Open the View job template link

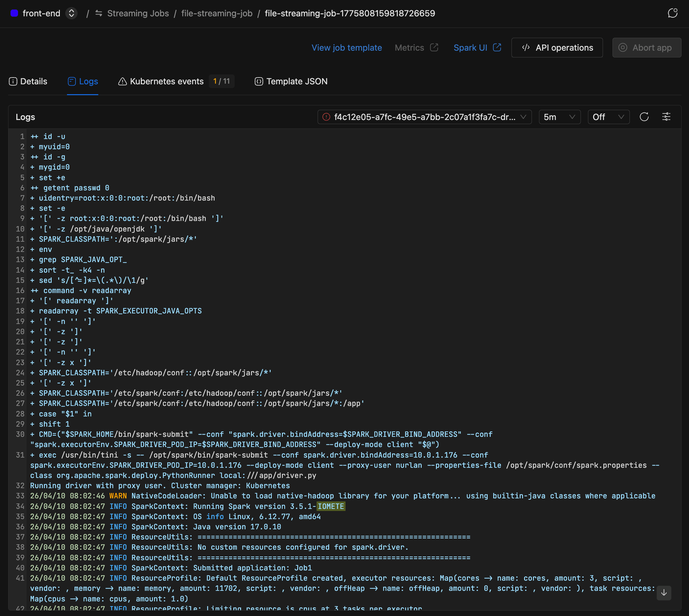pos(347,48)
